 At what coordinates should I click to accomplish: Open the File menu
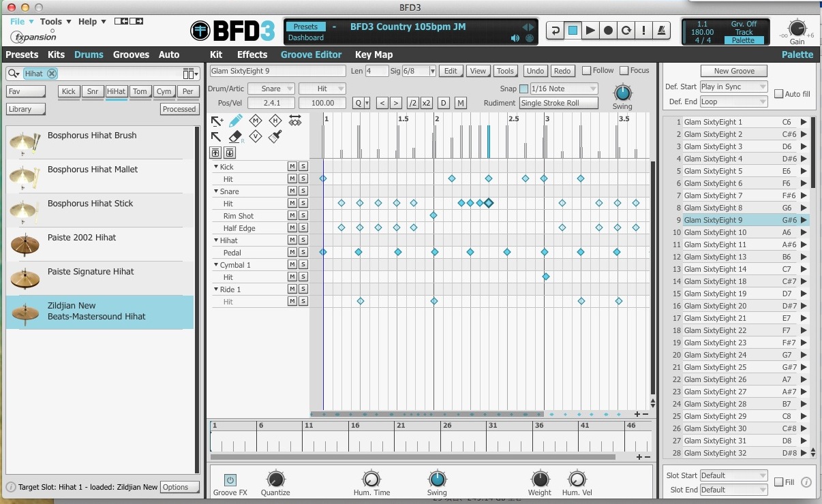[x=20, y=22]
